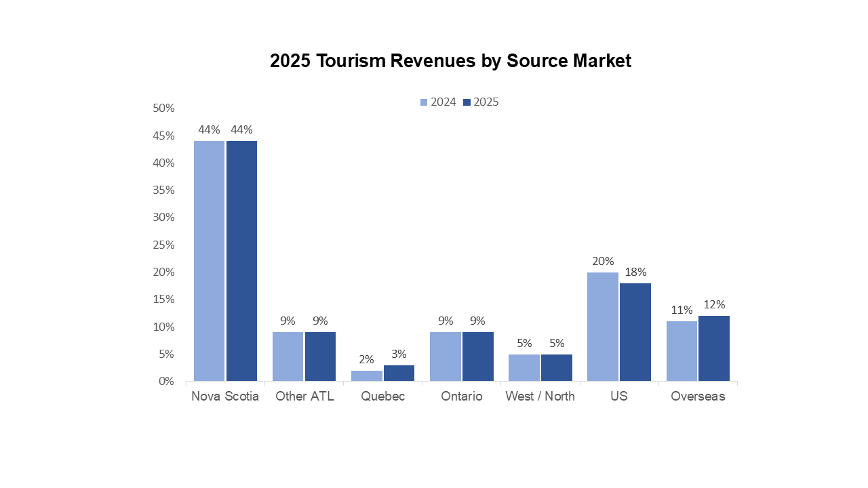The width and height of the screenshot is (868, 488).
Task: Select the dark blue Nova Scotia bar
Action: [242, 258]
